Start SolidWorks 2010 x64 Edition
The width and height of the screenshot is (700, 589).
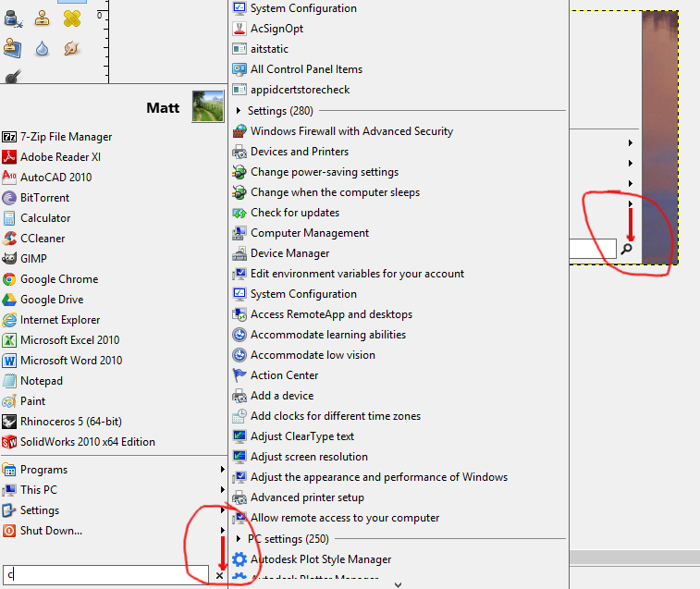click(x=87, y=442)
